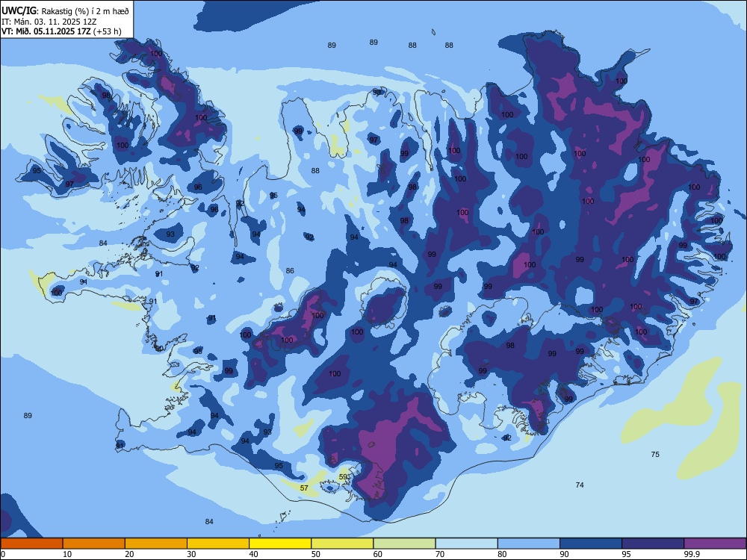Select the '86' humidity value on the map
The width and height of the screenshot is (747, 560).
pyautogui.click(x=290, y=270)
